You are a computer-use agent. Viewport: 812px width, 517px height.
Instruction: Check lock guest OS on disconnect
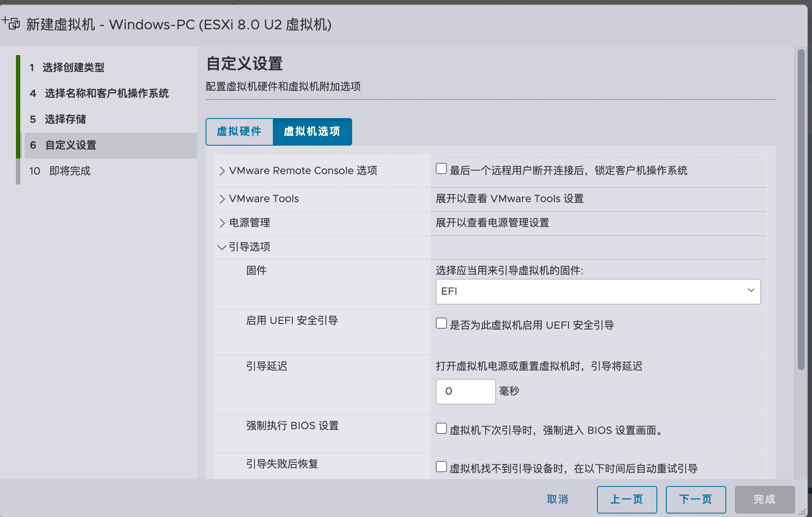click(441, 169)
